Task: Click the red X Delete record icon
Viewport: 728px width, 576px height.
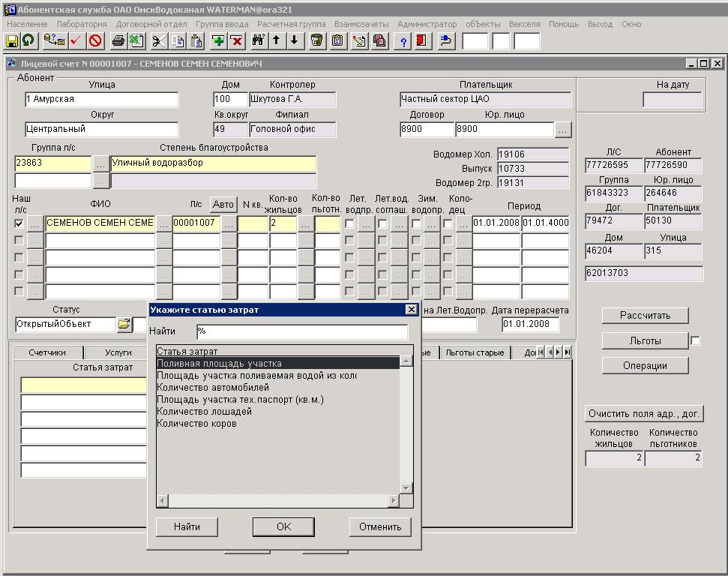Action: (236, 40)
